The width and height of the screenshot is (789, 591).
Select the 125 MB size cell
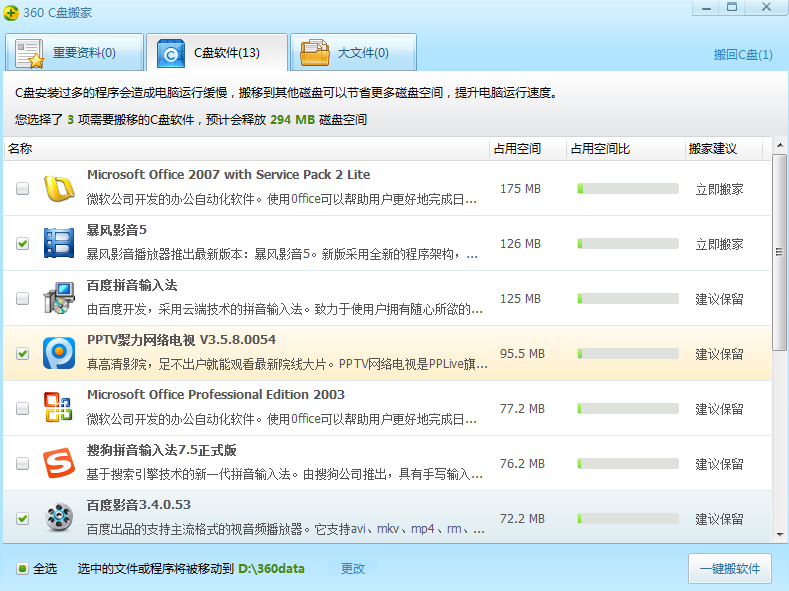(520, 298)
